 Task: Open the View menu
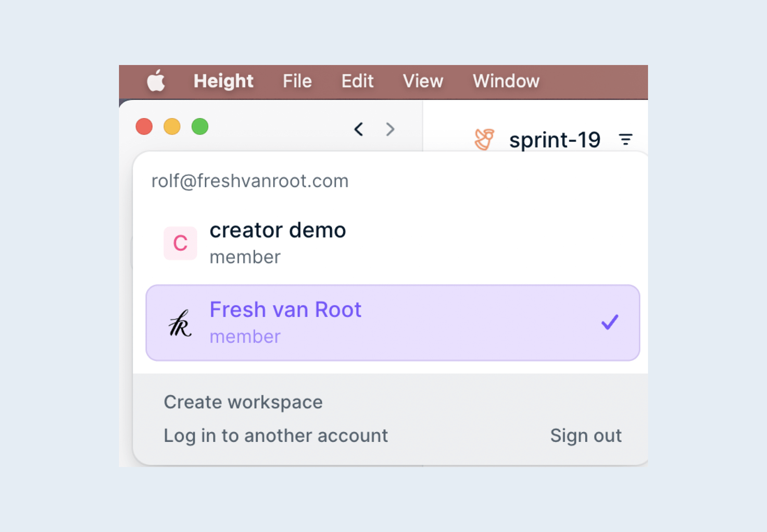click(x=423, y=81)
